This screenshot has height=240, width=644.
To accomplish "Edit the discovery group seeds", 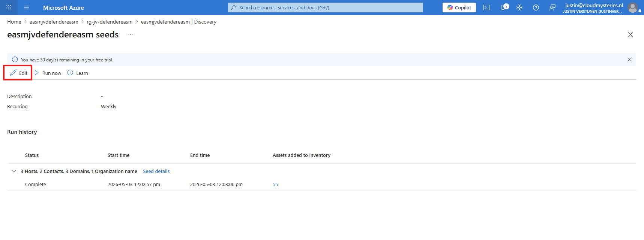I will coord(18,73).
